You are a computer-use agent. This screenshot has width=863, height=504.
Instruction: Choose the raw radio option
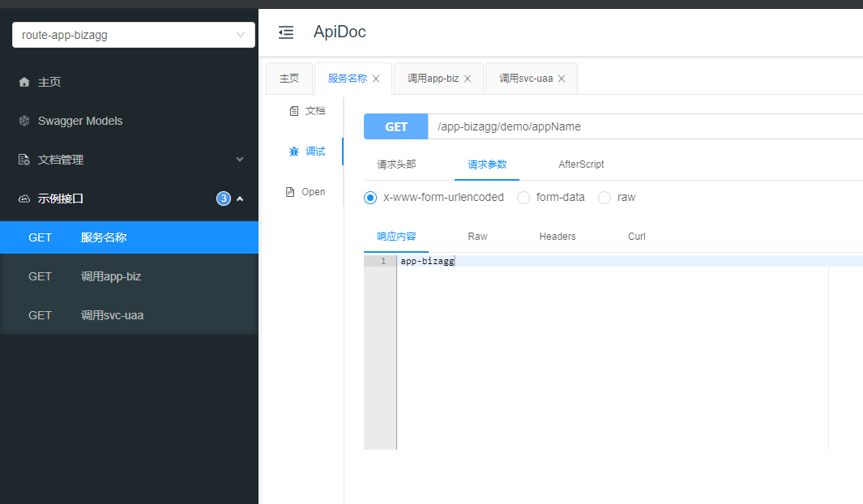(x=605, y=197)
